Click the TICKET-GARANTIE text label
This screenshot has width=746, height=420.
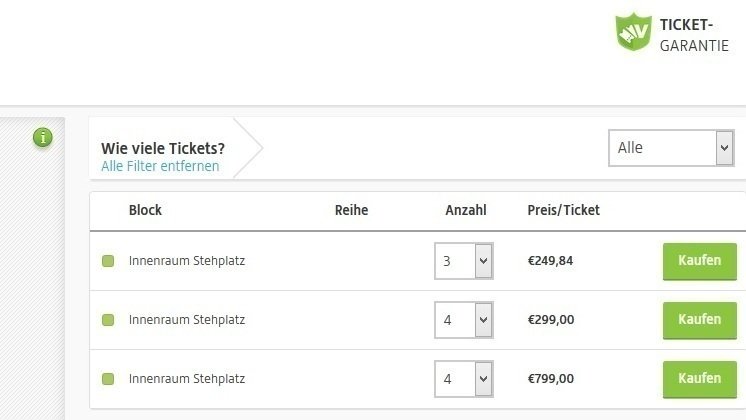click(694, 35)
